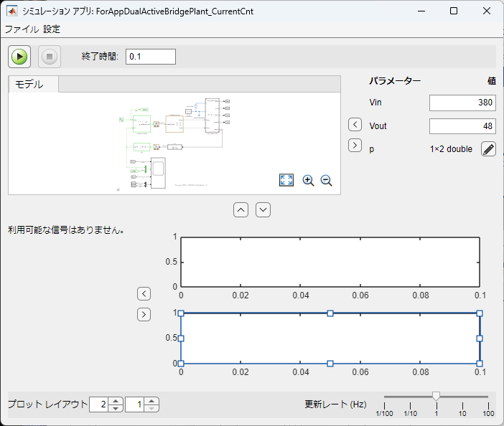Select the upper empty plot axes
Image resolution: width=504 pixels, height=426 pixels.
click(x=330, y=262)
